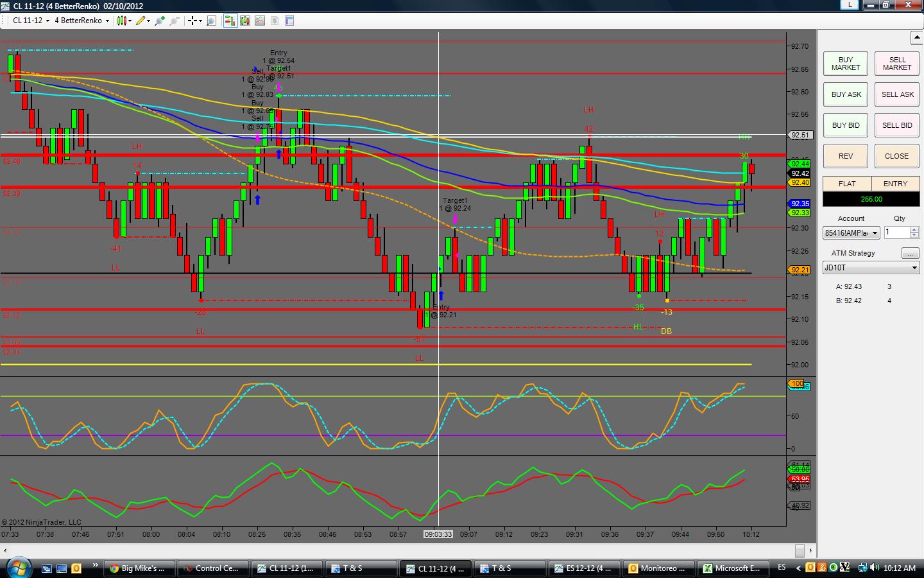Screen dimensions: 924x578
Task: Switch to Control Center taskbar window
Action: click(212, 568)
